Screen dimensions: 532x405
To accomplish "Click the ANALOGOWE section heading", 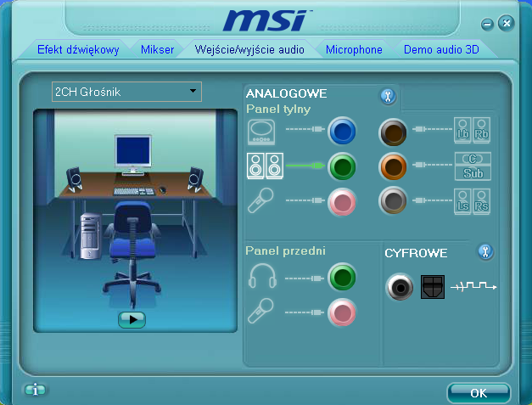I will tap(286, 93).
